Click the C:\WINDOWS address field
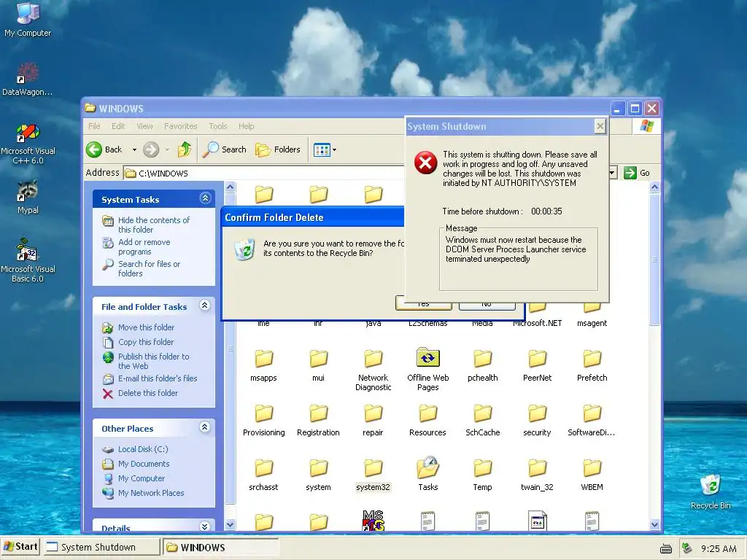This screenshot has height=560, width=747. click(264, 174)
